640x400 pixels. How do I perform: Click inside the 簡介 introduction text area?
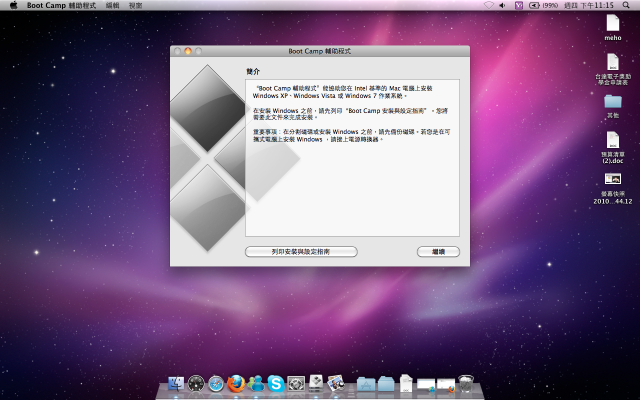click(x=352, y=158)
